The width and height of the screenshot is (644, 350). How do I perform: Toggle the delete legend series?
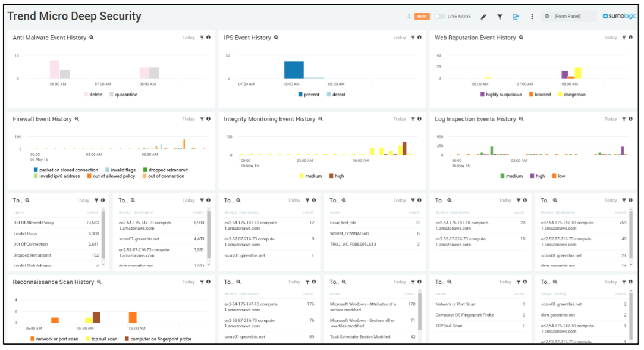click(x=93, y=95)
